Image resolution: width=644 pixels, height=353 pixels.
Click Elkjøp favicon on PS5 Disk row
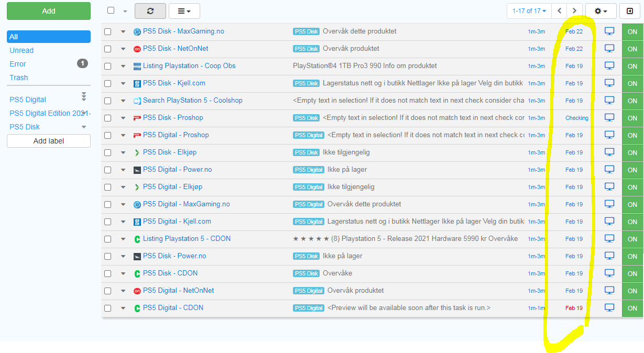tap(137, 152)
